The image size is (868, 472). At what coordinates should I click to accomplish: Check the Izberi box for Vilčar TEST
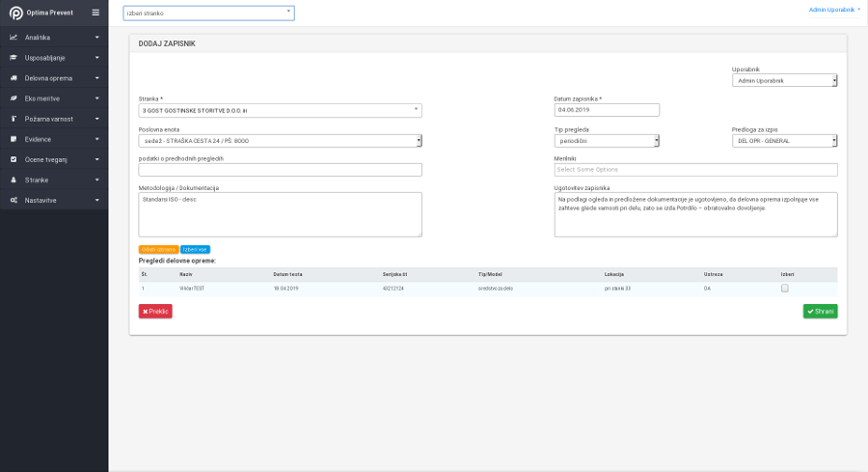coord(784,288)
